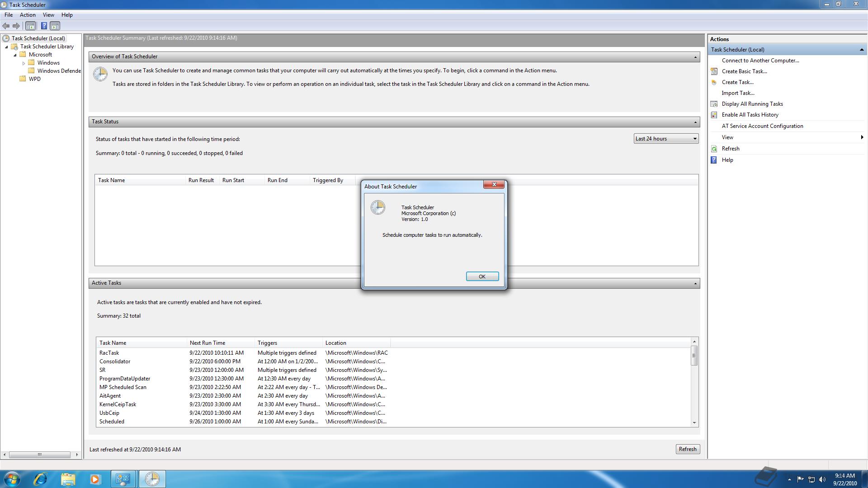Click the clock icon in the About dialog

378,207
